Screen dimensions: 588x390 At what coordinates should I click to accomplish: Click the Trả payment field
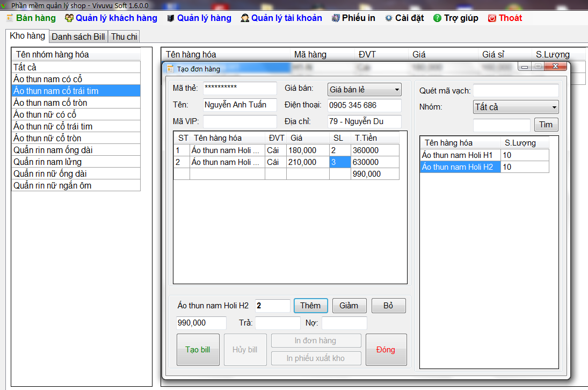coord(278,323)
